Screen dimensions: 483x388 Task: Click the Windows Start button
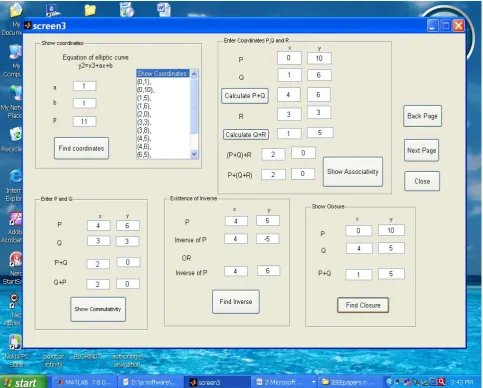click(22, 382)
